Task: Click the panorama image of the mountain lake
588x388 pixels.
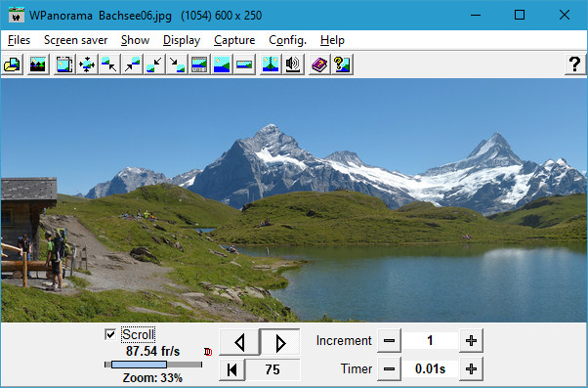Action: [294, 200]
